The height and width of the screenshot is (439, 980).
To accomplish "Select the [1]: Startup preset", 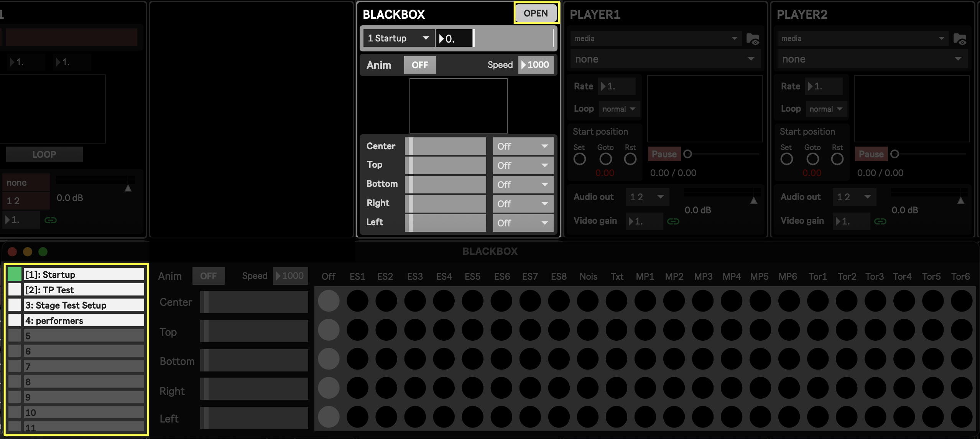I will click(x=84, y=274).
